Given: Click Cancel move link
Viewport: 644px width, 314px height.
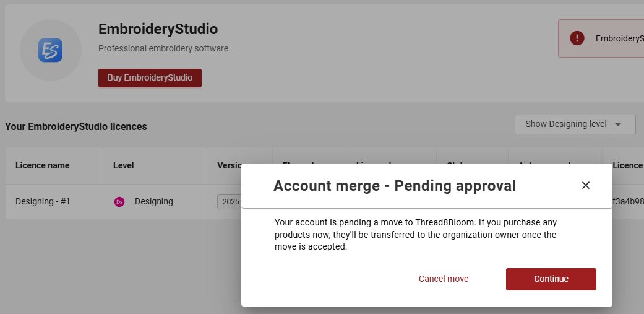Looking at the screenshot, I should pos(444,279).
